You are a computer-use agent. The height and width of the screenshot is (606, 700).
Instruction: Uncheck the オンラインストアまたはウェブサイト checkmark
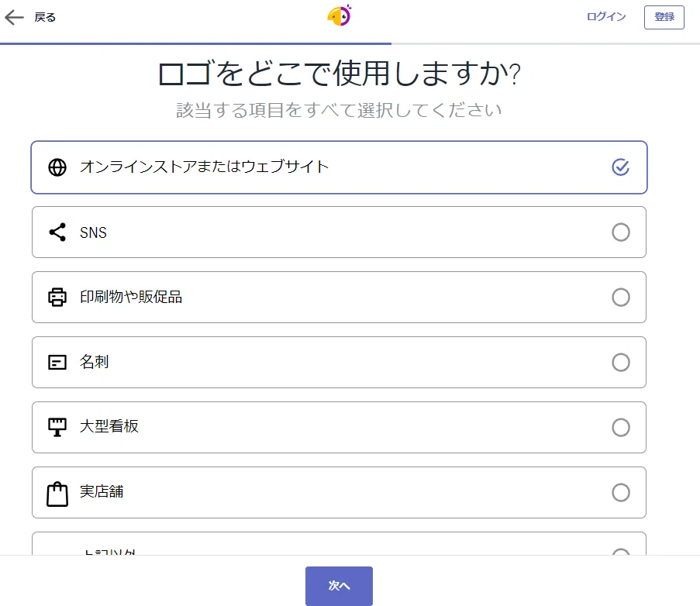pyautogui.click(x=620, y=167)
